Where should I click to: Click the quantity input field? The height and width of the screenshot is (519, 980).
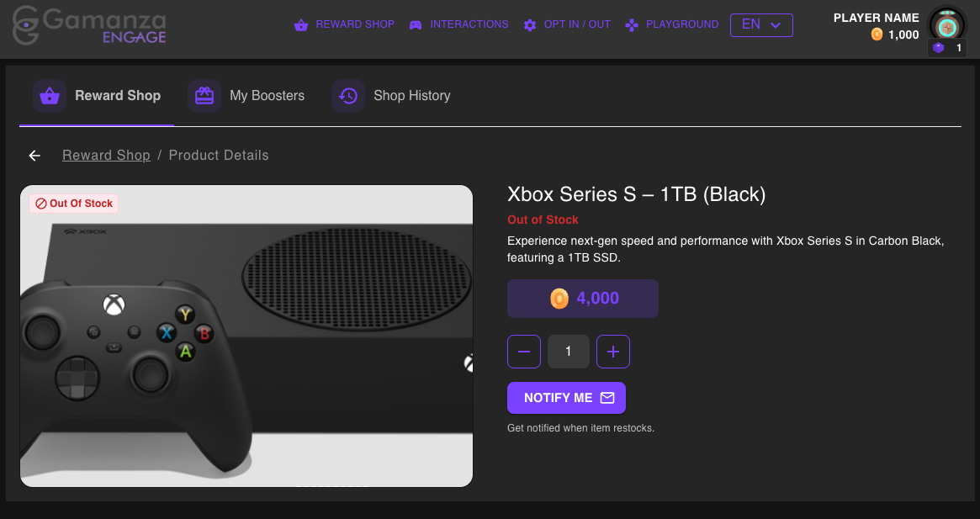point(569,352)
